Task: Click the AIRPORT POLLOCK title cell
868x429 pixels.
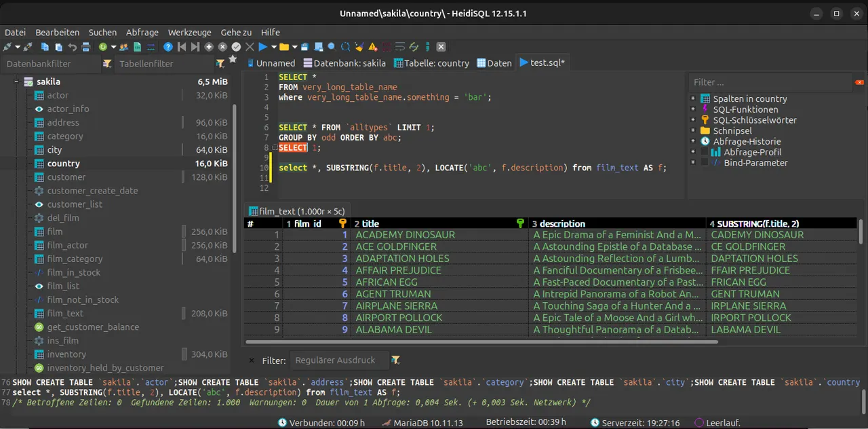Action: (x=439, y=318)
